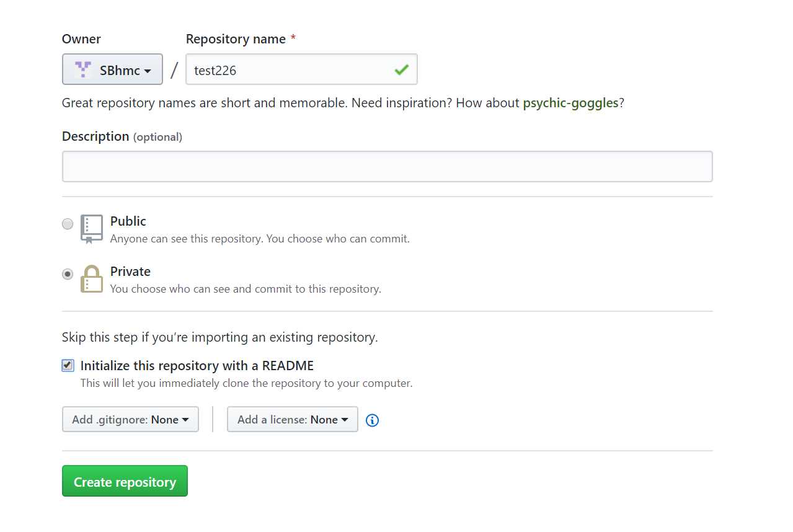The image size is (793, 532).
Task: Select the Public radio button
Action: pyautogui.click(x=68, y=224)
